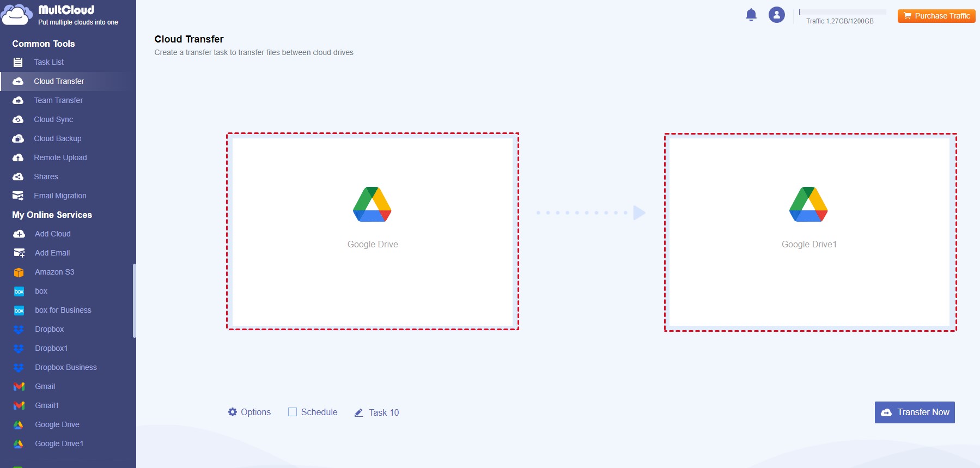
Task: Click the Cloud Backup icon
Action: pyautogui.click(x=18, y=138)
